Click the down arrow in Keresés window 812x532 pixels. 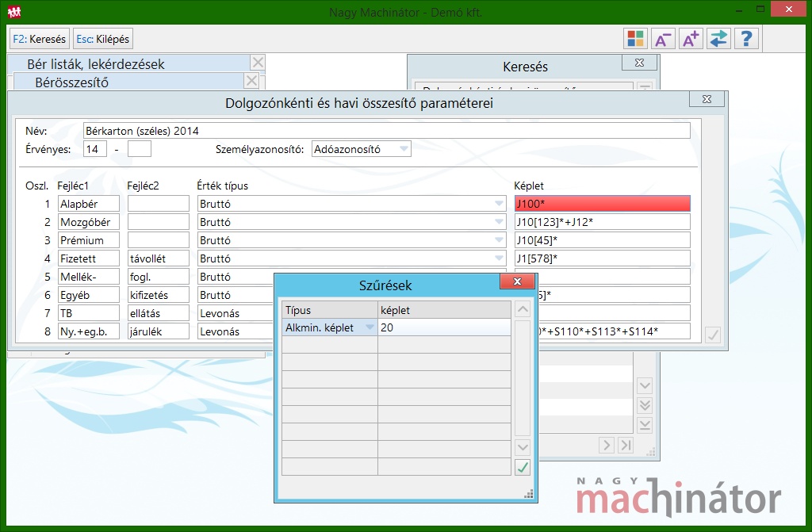(645, 385)
